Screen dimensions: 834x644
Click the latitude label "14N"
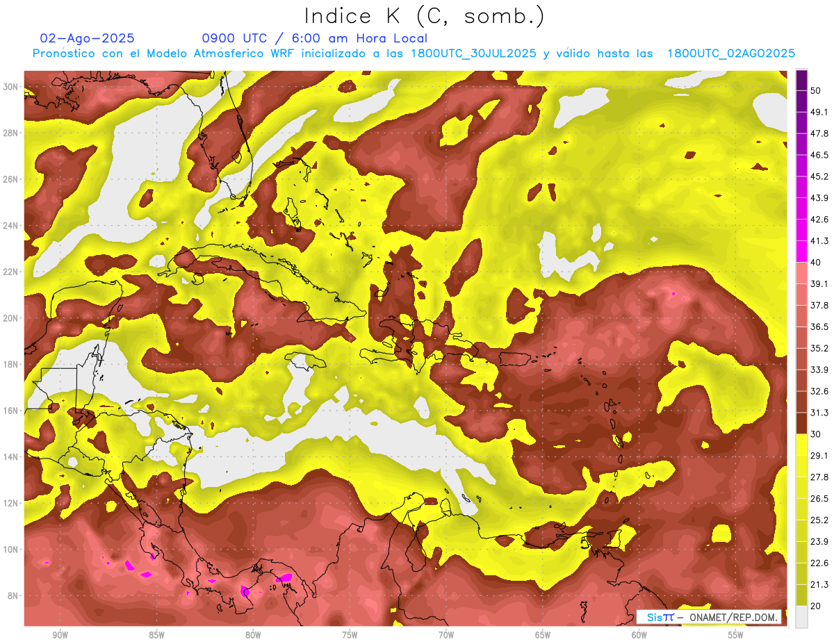[10, 457]
